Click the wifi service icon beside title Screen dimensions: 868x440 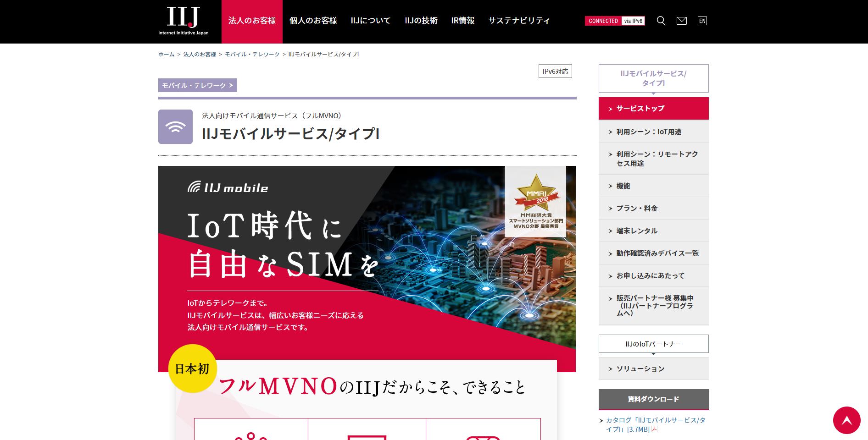[x=175, y=126]
